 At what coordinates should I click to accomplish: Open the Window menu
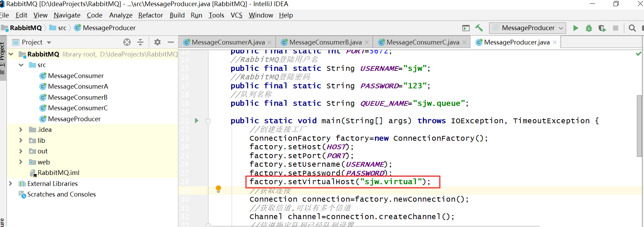(261, 15)
